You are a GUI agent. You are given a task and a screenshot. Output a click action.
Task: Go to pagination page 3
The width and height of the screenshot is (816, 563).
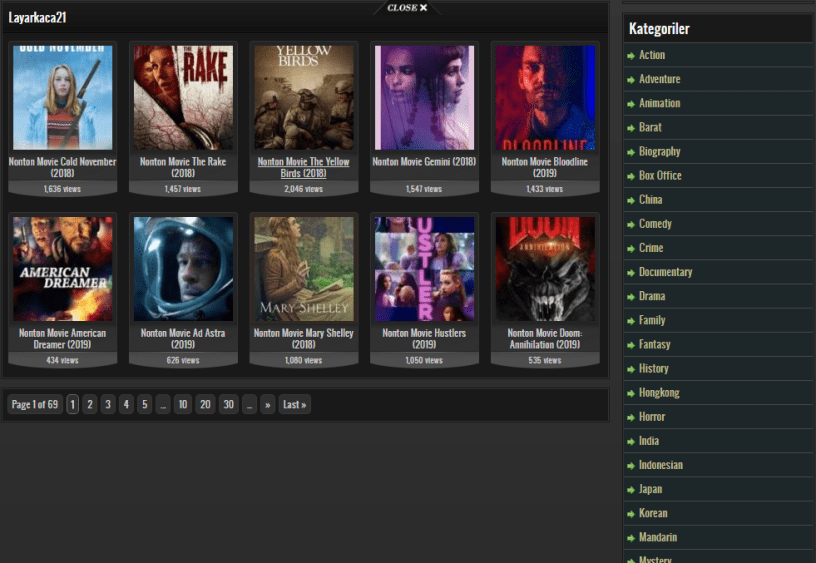coord(108,404)
